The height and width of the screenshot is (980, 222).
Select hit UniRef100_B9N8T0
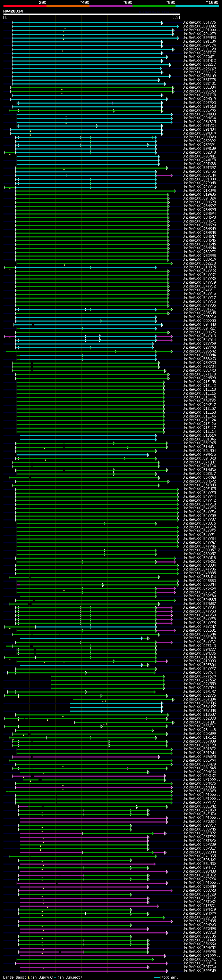pyautogui.click(x=199, y=133)
